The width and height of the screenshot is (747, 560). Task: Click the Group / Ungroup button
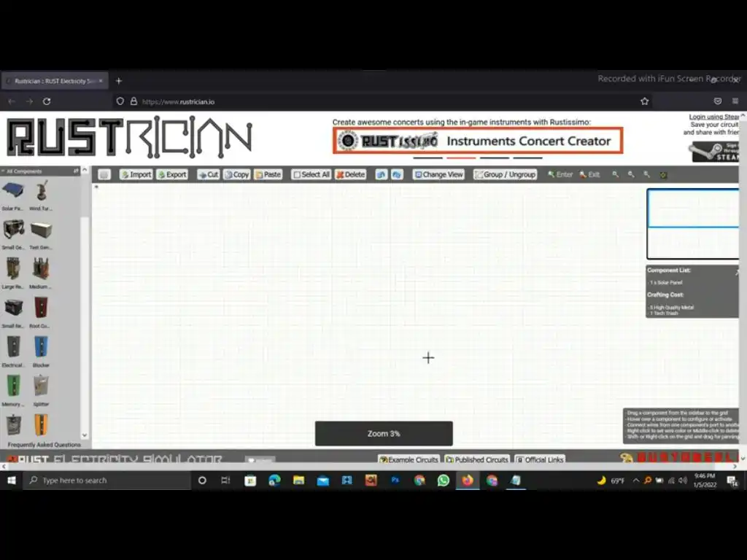505,175
